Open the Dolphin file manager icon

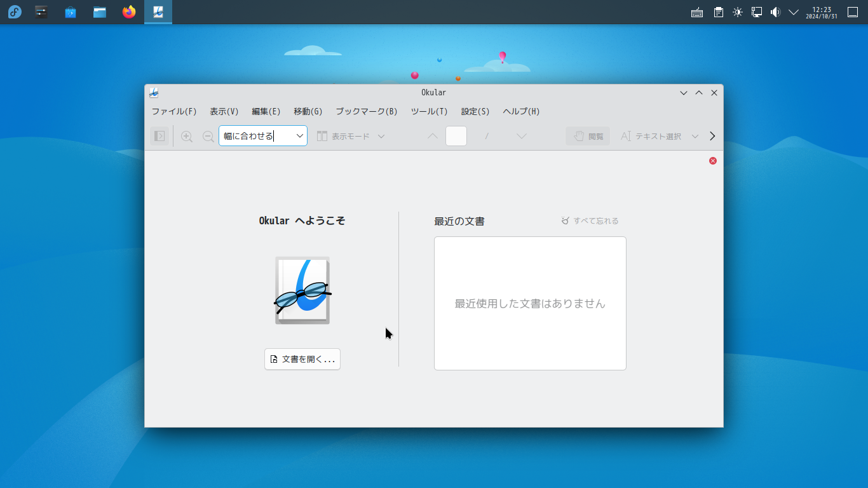tap(100, 12)
